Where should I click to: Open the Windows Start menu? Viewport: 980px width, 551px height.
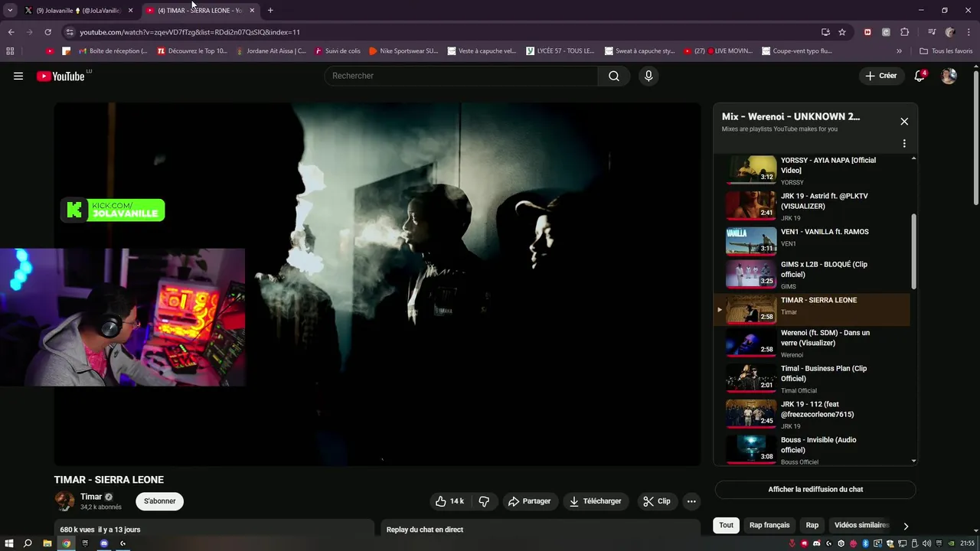9,543
